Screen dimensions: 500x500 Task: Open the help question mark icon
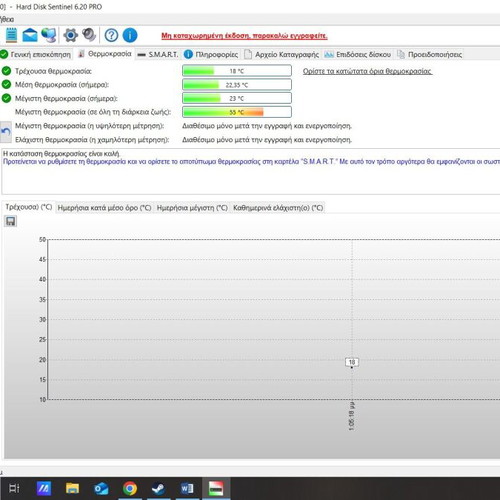111,35
